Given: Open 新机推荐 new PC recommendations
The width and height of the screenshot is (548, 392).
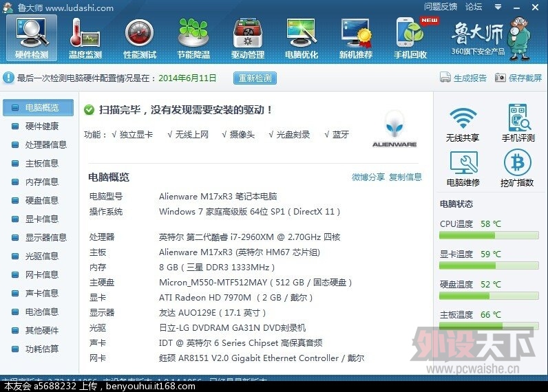Looking at the screenshot, I should pos(355,39).
